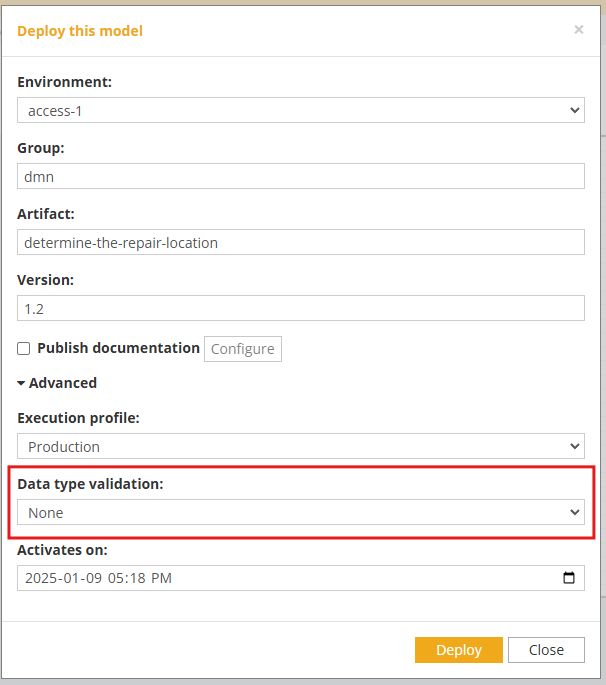
Task: Click into the Artifact determine-the-repair-location field
Action: point(301,242)
